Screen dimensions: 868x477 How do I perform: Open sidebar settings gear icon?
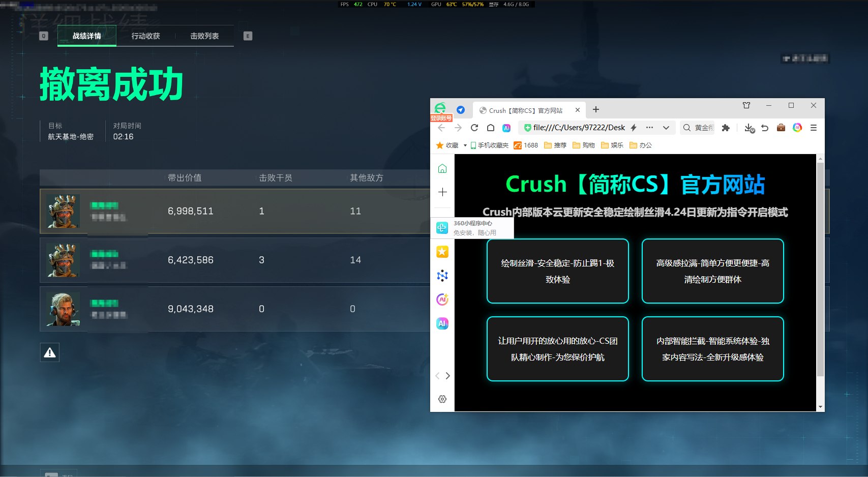(442, 399)
